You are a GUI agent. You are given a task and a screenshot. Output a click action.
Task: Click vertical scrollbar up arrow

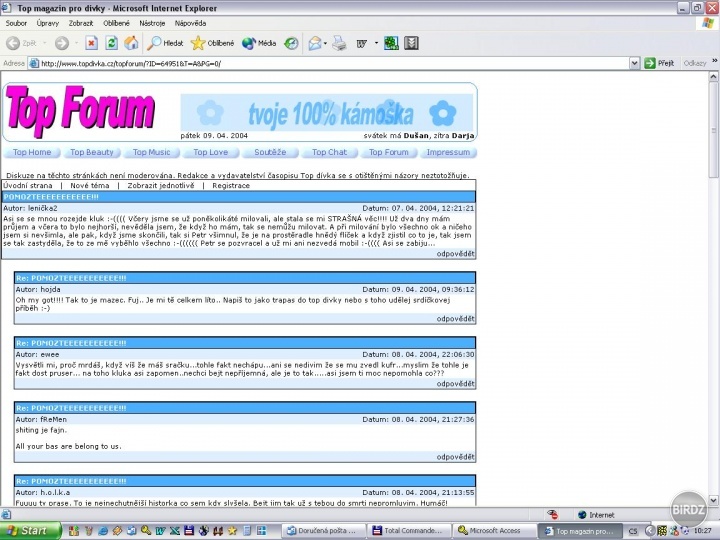coord(713,77)
